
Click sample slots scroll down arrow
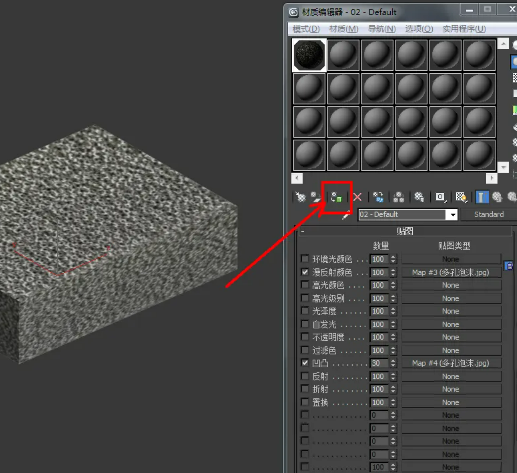pyautogui.click(x=503, y=167)
